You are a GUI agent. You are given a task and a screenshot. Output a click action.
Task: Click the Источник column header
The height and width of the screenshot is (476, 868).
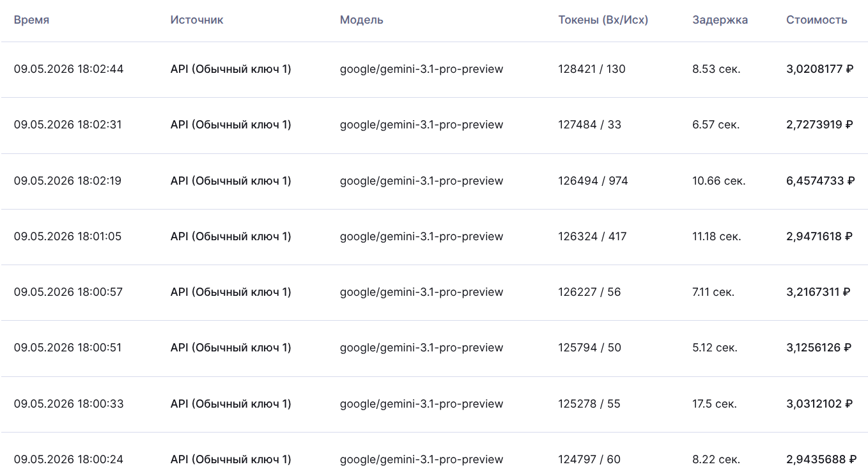[197, 20]
